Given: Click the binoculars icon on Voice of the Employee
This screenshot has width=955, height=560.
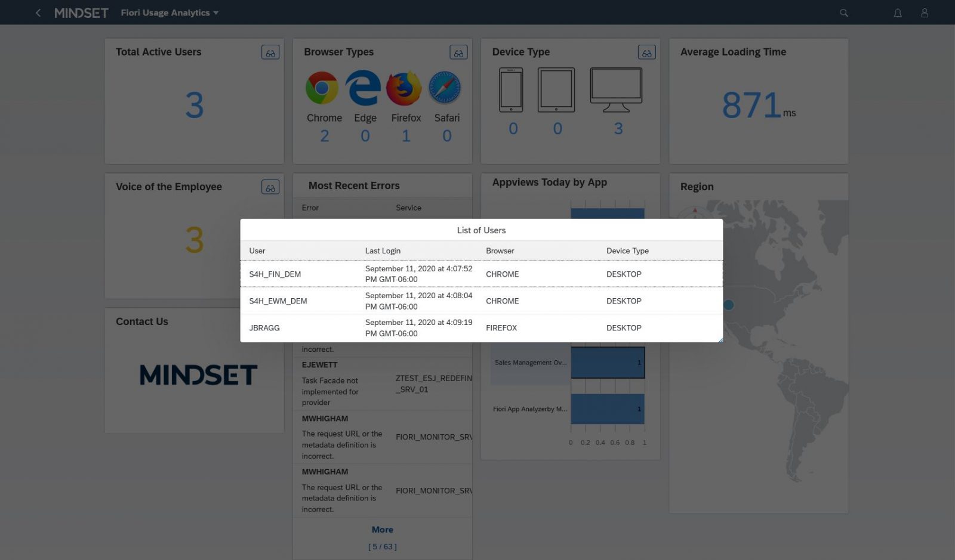Looking at the screenshot, I should [270, 187].
